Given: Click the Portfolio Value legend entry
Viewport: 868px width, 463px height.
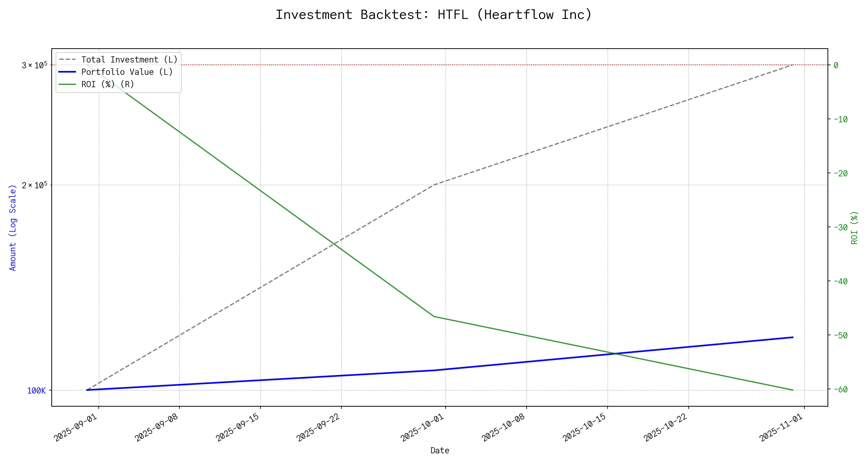Looking at the screenshot, I should click(127, 72).
